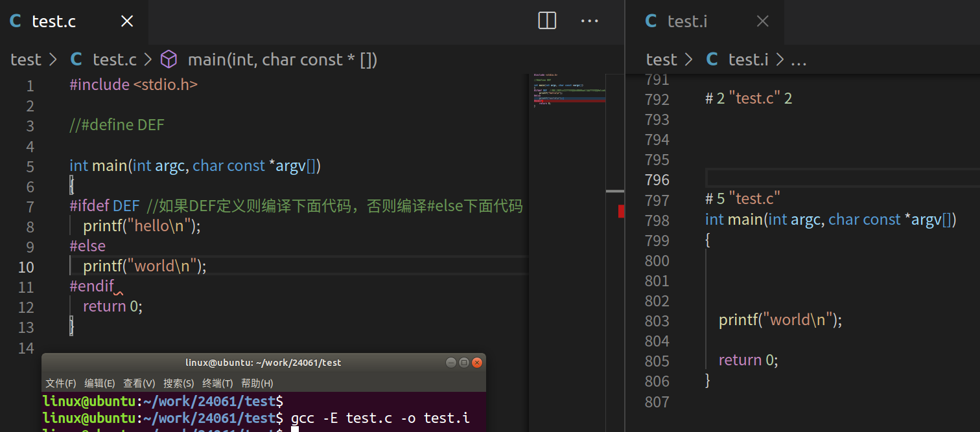
Task: Click the red error marker in the overview ruler
Action: (x=622, y=210)
